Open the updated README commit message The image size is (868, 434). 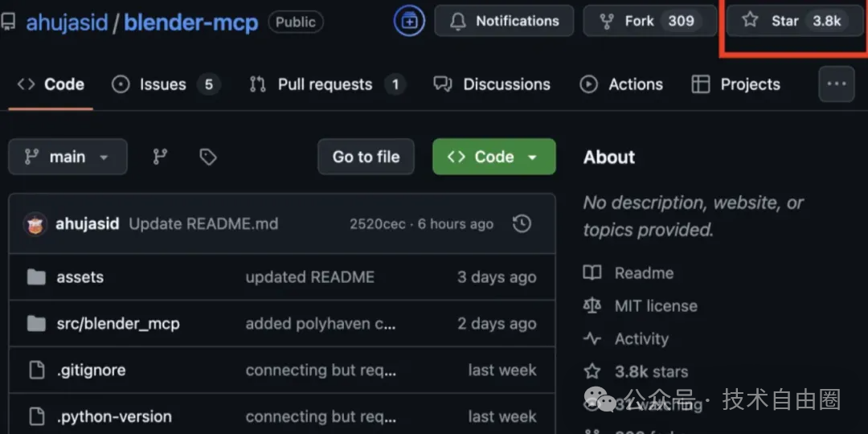310,277
